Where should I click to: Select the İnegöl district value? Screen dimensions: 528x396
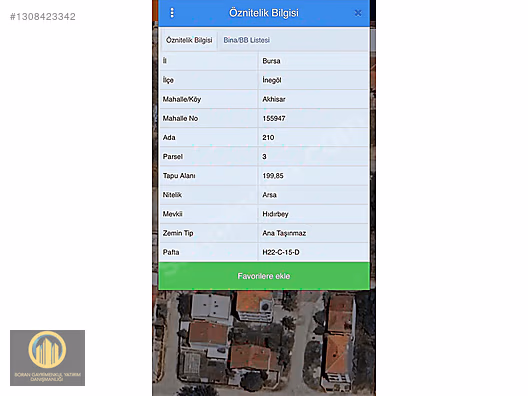pyautogui.click(x=272, y=80)
